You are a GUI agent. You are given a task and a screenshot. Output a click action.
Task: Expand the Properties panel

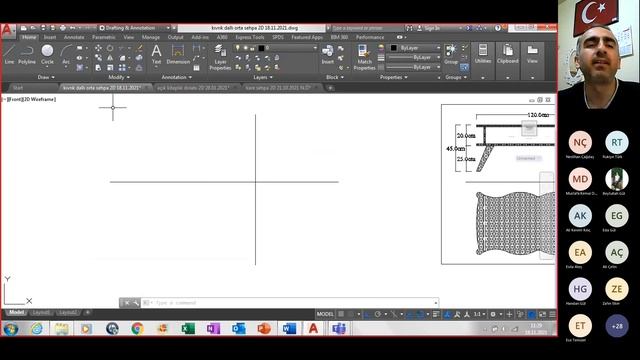click(393, 77)
